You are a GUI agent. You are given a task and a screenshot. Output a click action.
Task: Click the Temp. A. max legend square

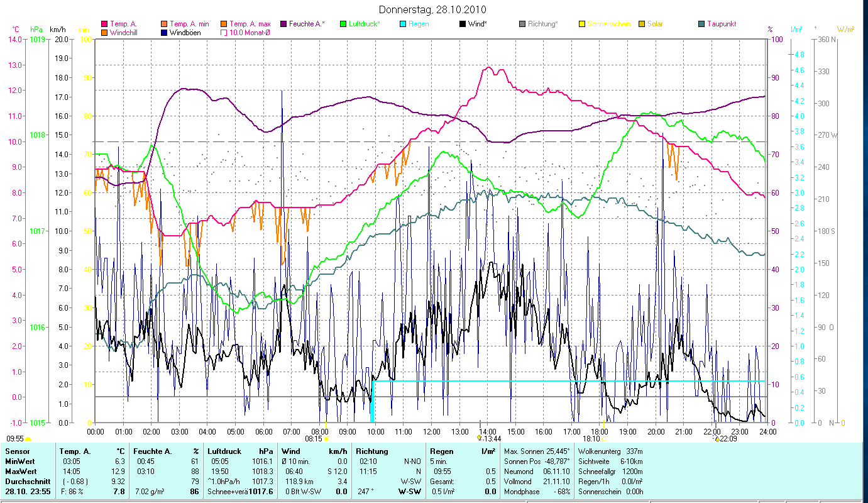click(x=224, y=24)
